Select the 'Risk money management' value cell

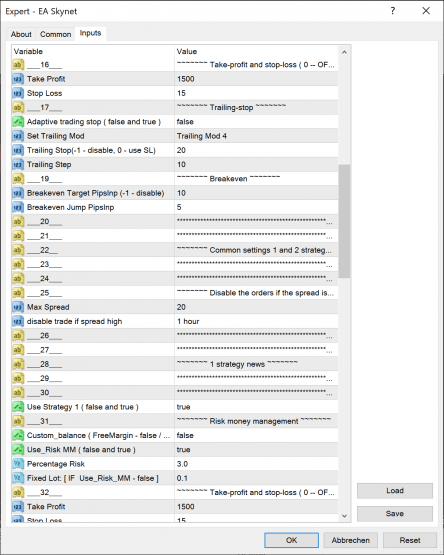(x=256, y=421)
